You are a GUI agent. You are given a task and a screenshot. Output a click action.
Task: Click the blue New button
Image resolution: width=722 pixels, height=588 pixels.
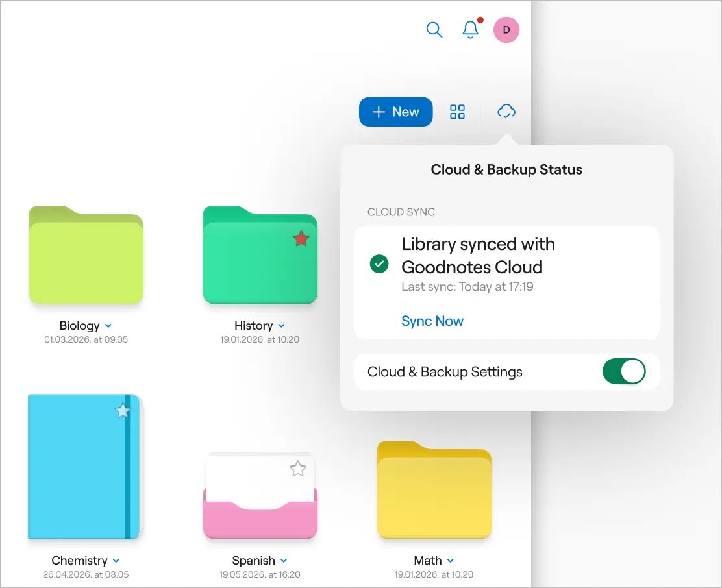[395, 112]
